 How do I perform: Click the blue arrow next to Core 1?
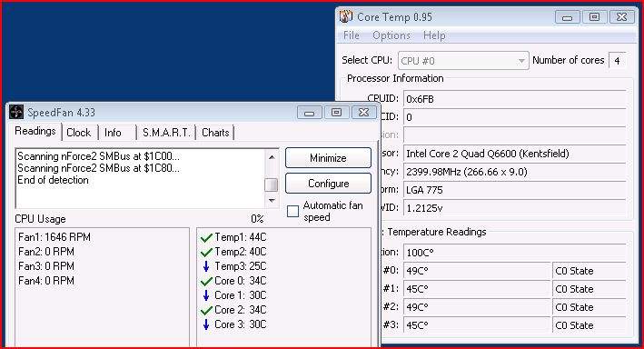(x=206, y=295)
